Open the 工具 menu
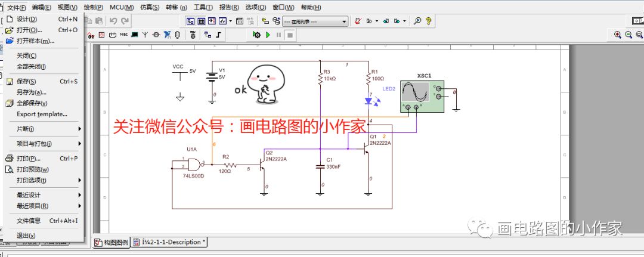644x257 pixels. 203,7
